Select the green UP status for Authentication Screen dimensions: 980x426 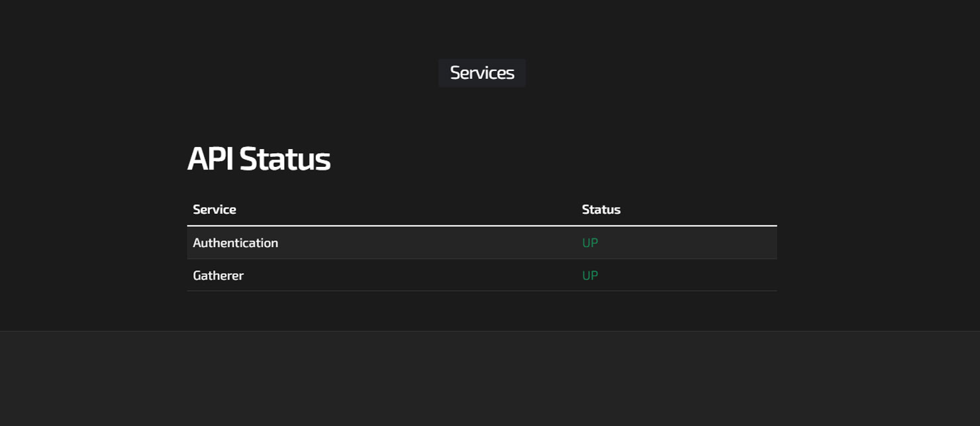pyautogui.click(x=590, y=242)
